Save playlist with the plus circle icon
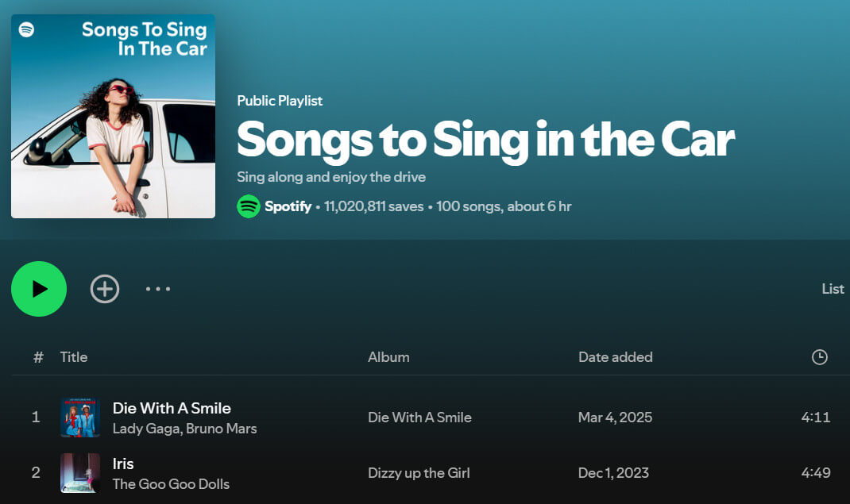The width and height of the screenshot is (850, 504). [x=105, y=289]
